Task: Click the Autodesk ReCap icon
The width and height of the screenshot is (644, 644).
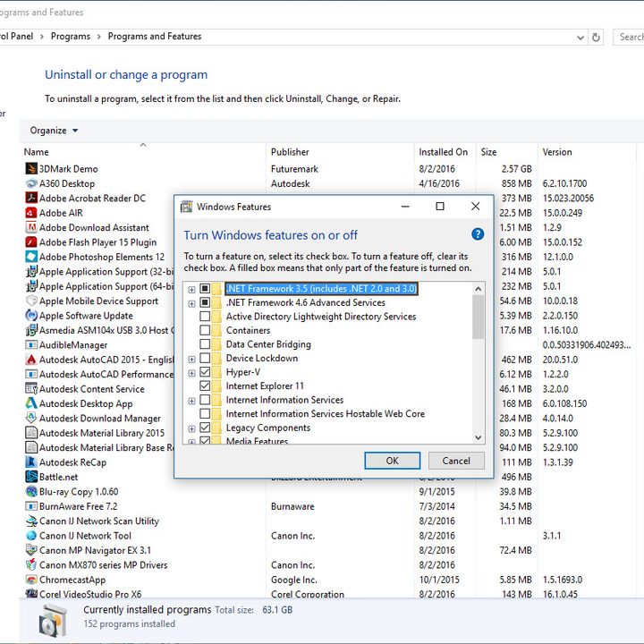Action: coord(31,462)
